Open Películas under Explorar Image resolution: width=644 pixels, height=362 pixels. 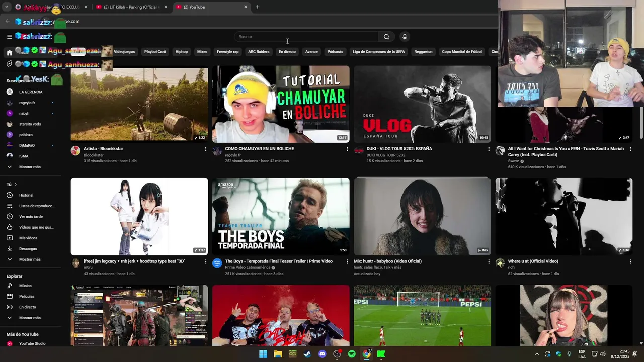tap(27, 297)
